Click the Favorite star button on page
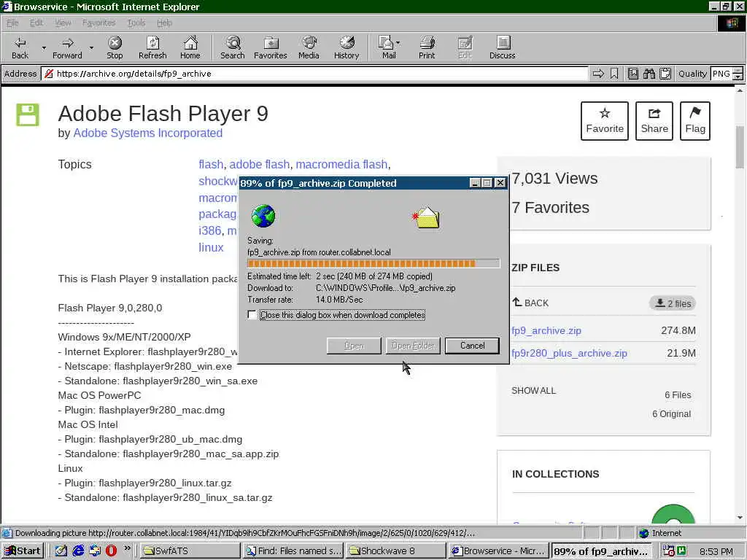Image resolution: width=747 pixels, height=560 pixels. click(605, 121)
